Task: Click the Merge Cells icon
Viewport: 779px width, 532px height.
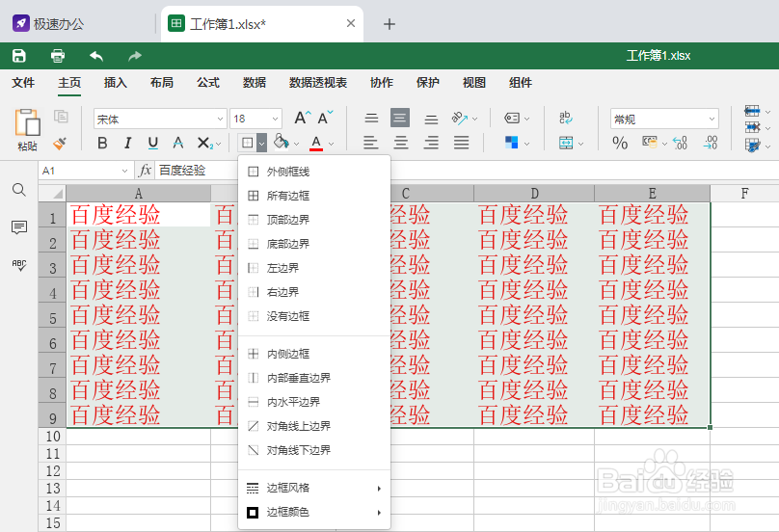Action: click(566, 143)
